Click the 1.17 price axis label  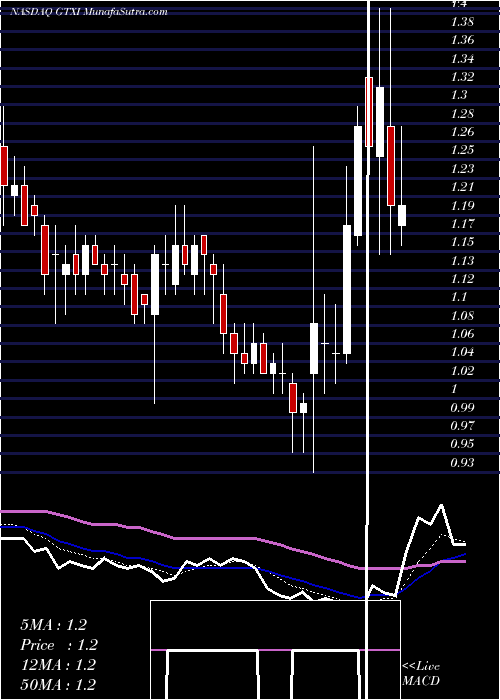point(462,224)
